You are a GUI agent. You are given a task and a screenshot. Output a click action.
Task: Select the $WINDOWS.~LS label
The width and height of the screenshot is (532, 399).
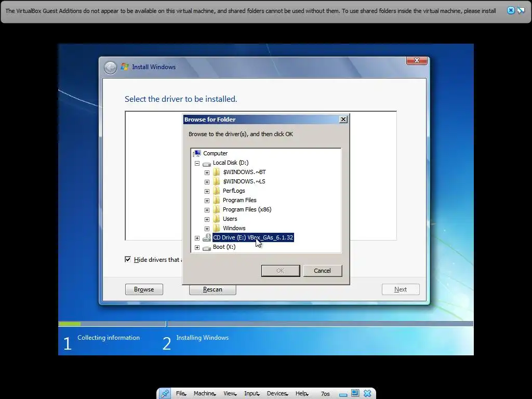(244, 181)
